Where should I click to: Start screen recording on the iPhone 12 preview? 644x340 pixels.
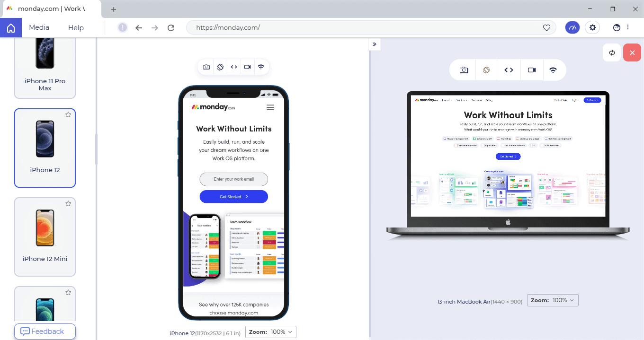(x=247, y=67)
